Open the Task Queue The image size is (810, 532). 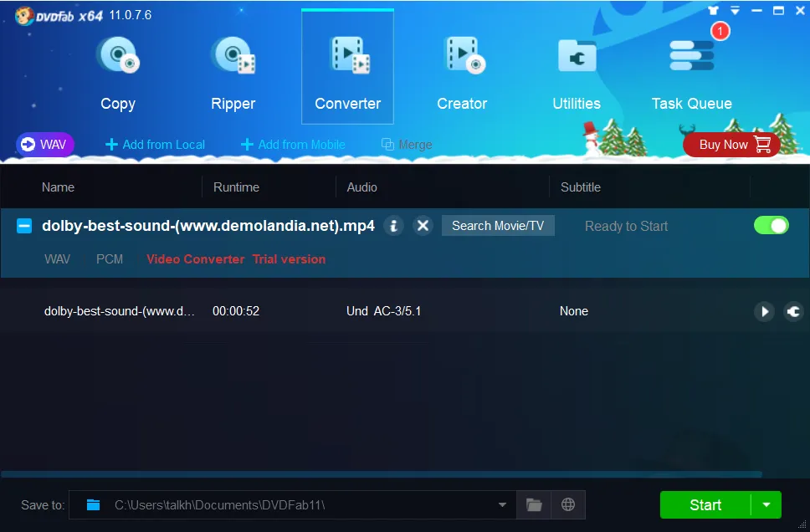pos(692,72)
